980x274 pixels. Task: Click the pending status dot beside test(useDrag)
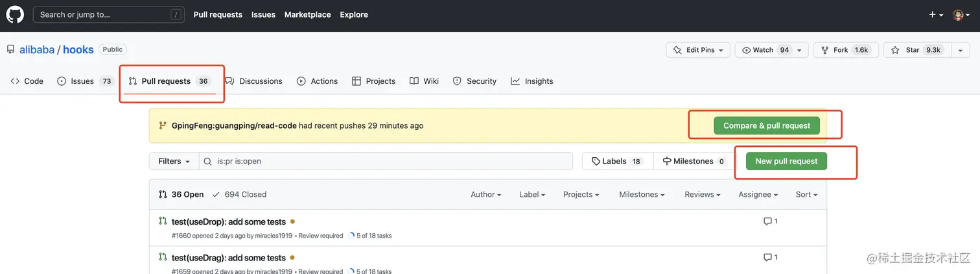coord(293,258)
